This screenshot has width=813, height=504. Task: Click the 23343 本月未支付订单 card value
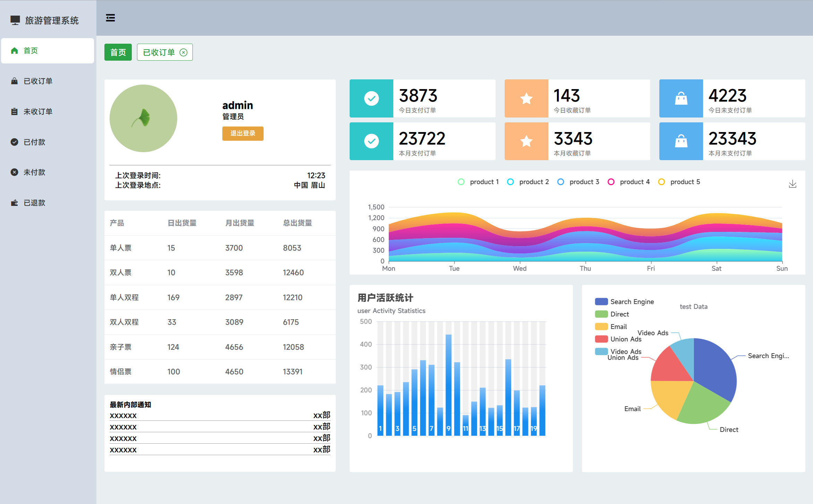[x=732, y=139]
